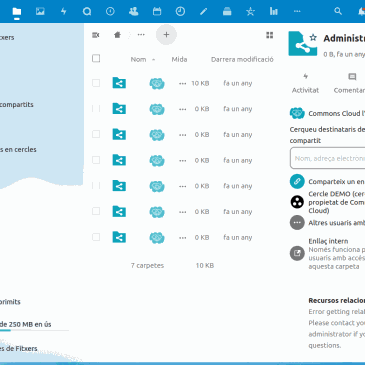The height and width of the screenshot is (365, 365).
Task: Open the notifications bell icon
Action: coord(361,12)
